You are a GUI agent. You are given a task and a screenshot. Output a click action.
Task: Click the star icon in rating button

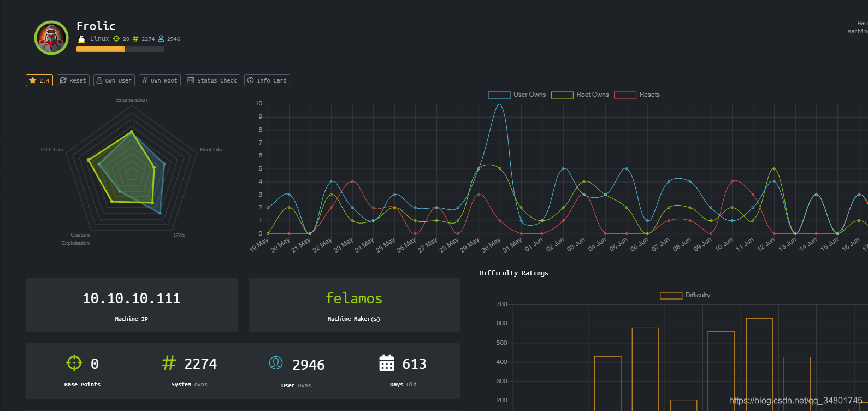[x=33, y=80]
